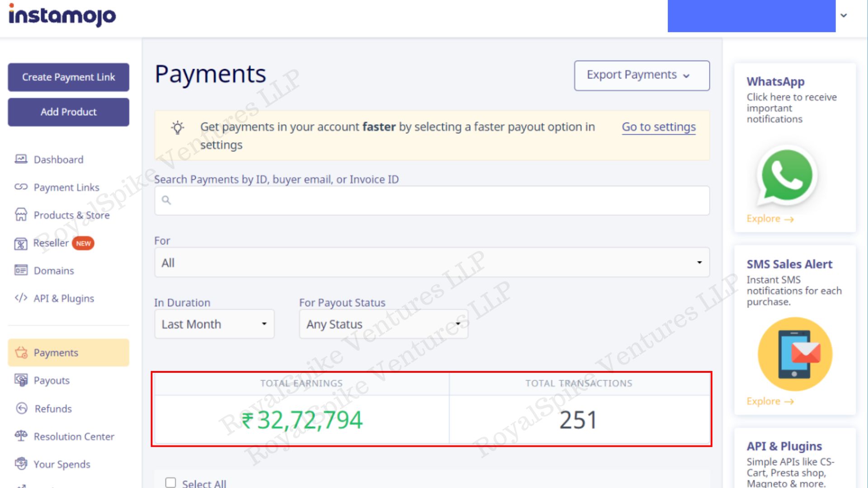The image size is (868, 488).
Task: Click the Reseller sidebar icon
Action: tap(21, 244)
